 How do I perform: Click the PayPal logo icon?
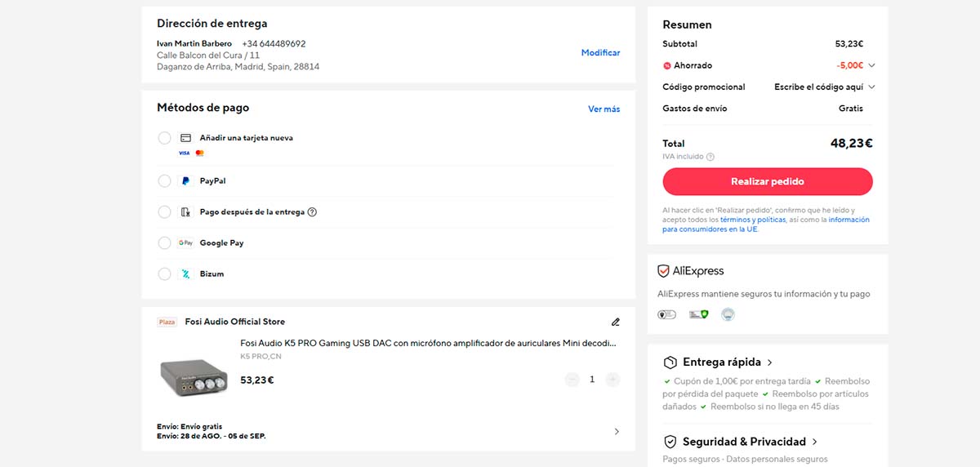click(185, 180)
